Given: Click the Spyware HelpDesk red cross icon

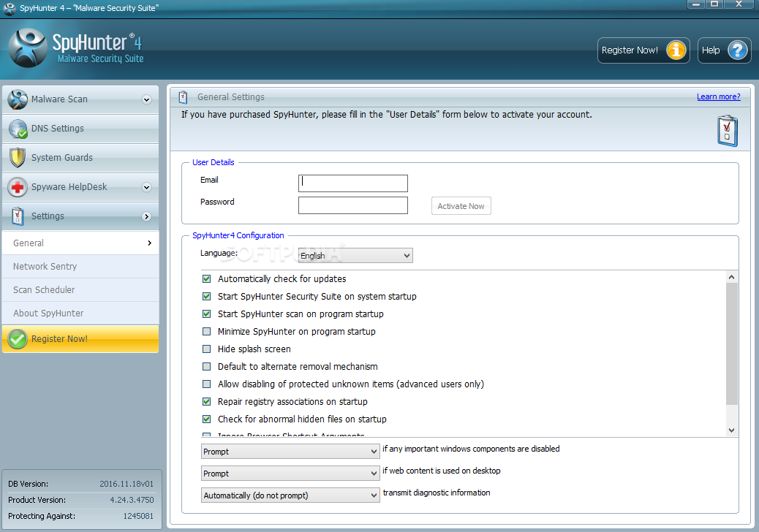Looking at the screenshot, I should [x=18, y=187].
